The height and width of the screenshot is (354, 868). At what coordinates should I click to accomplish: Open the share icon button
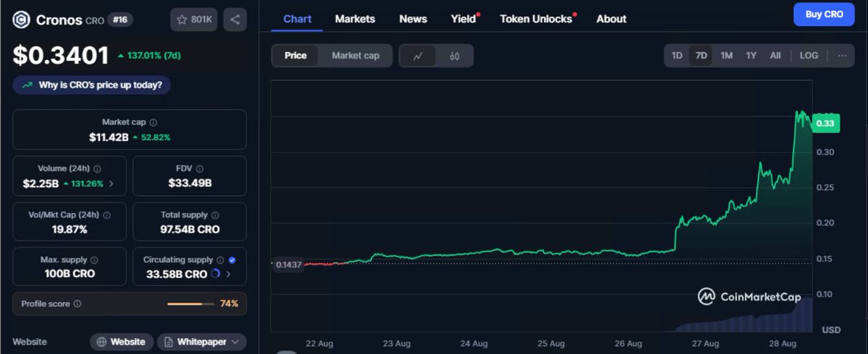235,20
